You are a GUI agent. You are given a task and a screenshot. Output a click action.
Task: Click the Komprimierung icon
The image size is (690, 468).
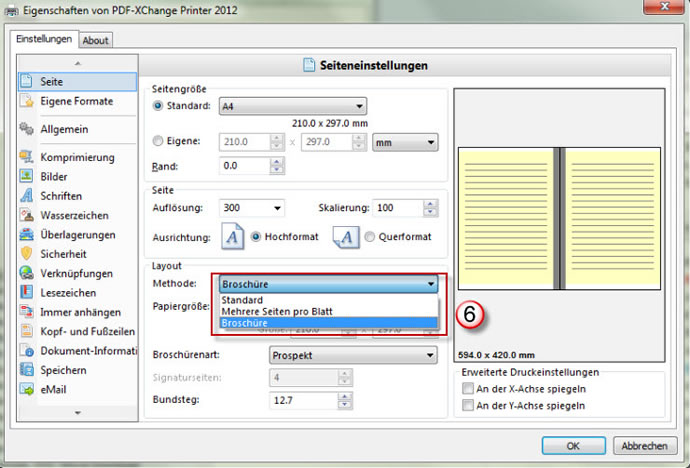pos(26,157)
